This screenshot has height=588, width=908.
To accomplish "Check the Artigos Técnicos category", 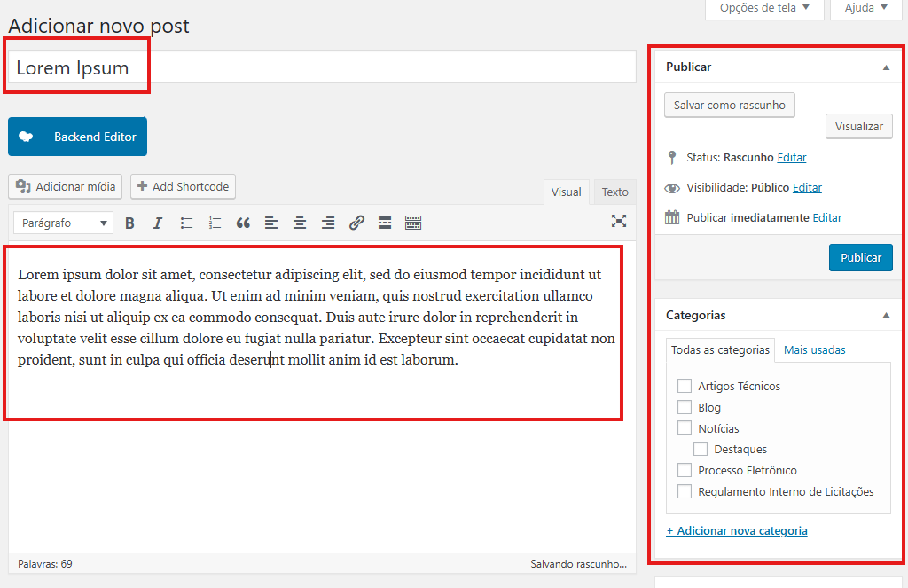I will tap(685, 386).
